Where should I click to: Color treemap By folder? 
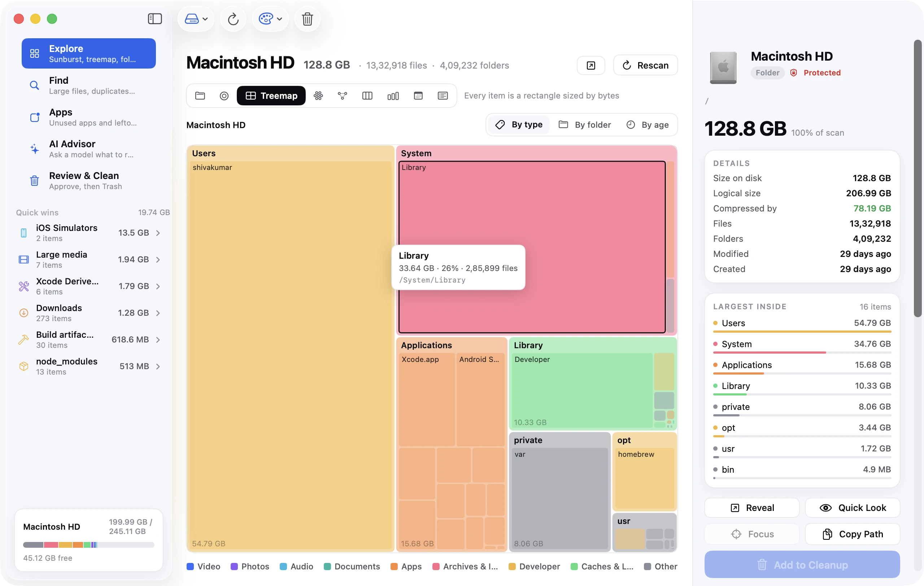pos(585,124)
